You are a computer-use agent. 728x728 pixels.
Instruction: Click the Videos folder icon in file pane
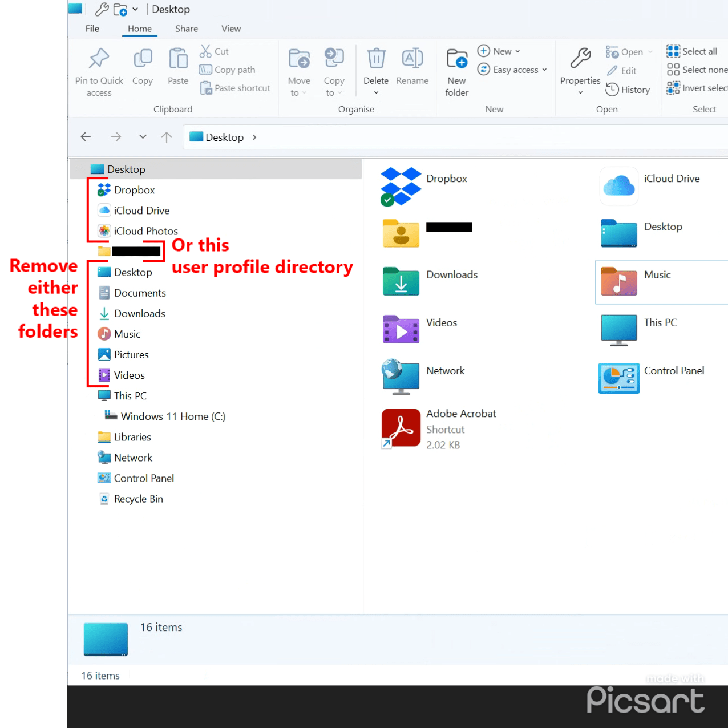[x=401, y=329]
